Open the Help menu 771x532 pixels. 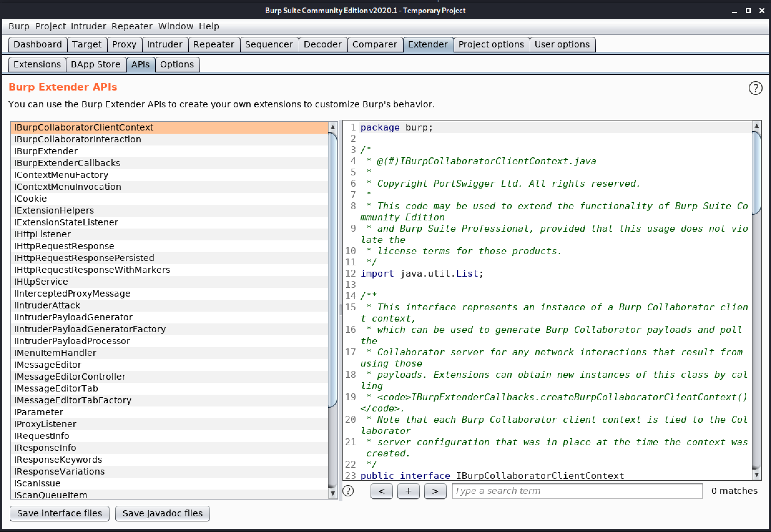tap(209, 26)
